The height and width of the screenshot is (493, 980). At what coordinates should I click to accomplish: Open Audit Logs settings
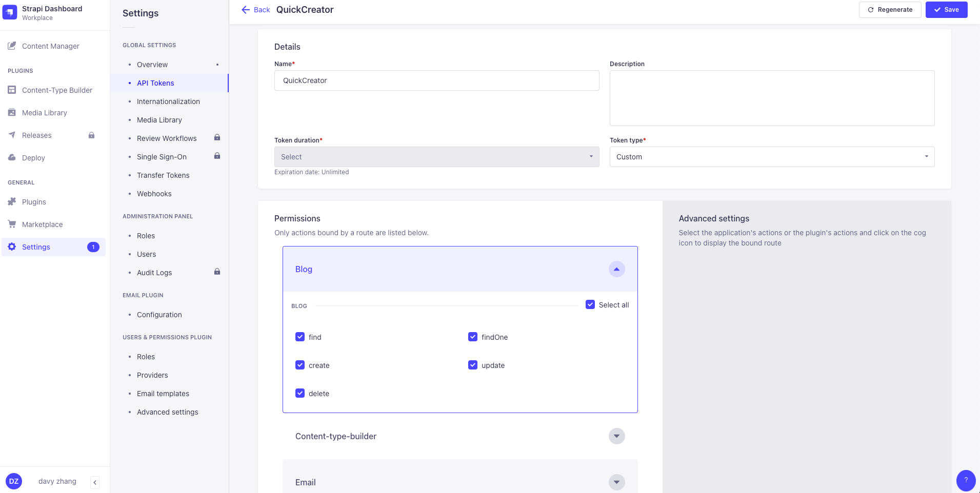click(x=154, y=273)
